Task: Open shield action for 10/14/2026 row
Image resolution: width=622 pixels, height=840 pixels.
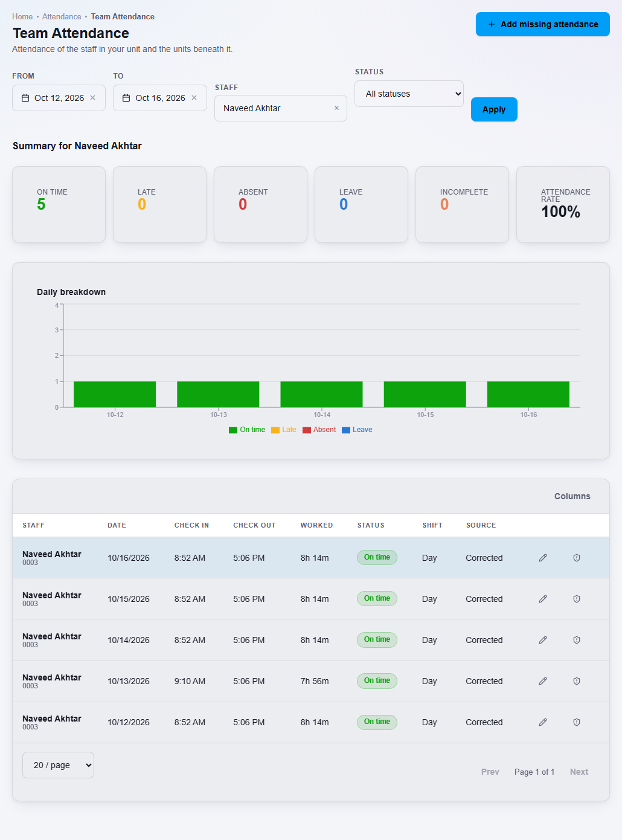Action: (x=577, y=640)
